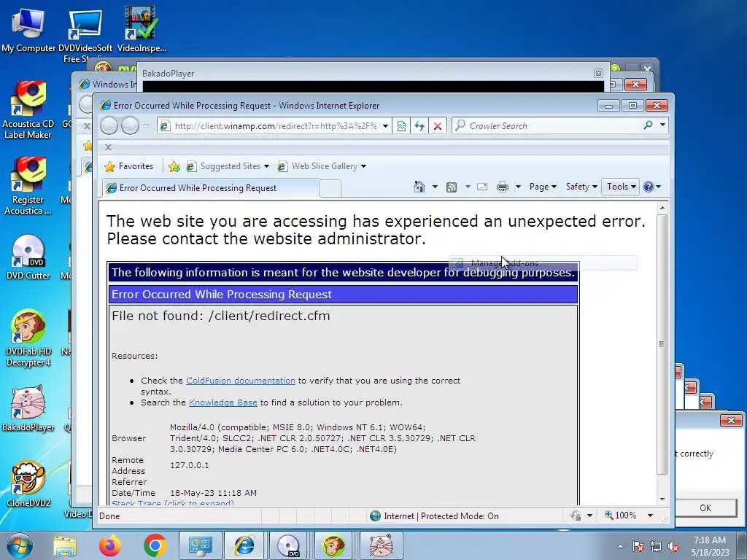Click the Favorites button
Viewport: 747px width, 560px height.
click(x=129, y=166)
